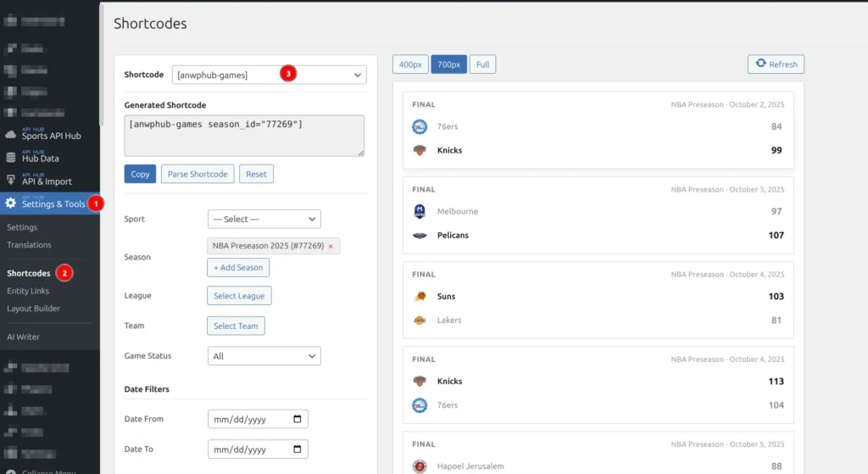Open the Settings submenu item
868x474 pixels.
click(22, 227)
